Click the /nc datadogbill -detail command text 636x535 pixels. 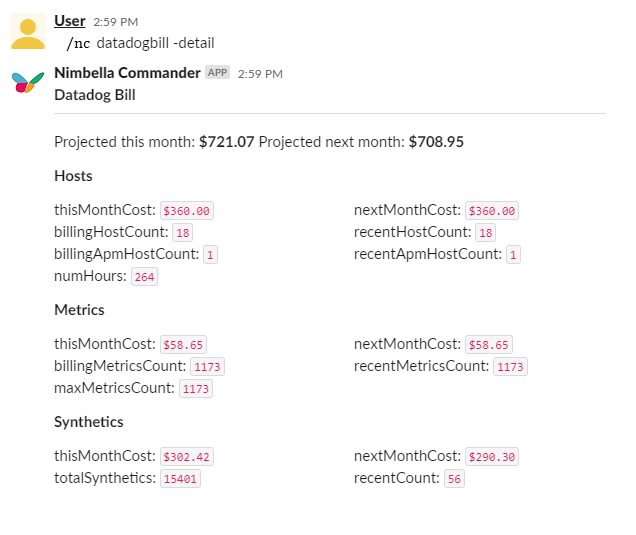pyautogui.click(x=140, y=43)
